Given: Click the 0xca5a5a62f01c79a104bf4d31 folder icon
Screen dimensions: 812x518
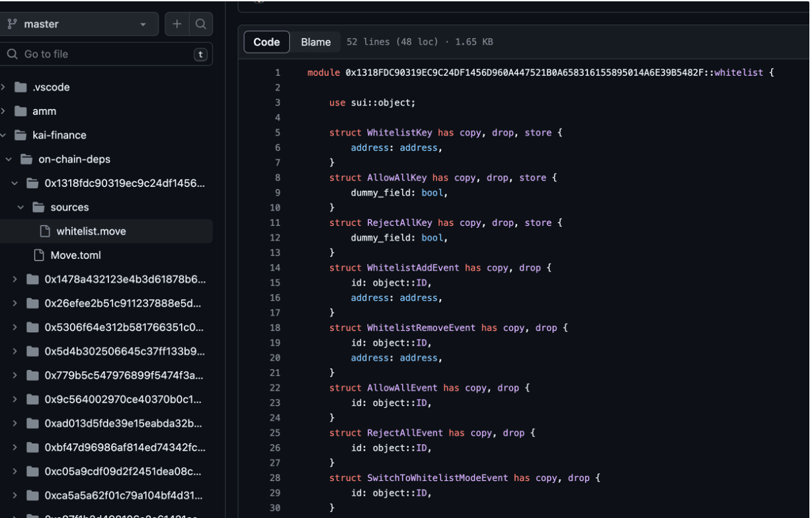Looking at the screenshot, I should coord(32,496).
